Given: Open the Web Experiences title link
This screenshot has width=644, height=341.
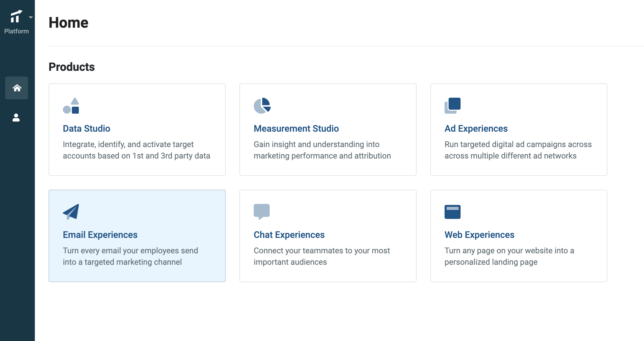Looking at the screenshot, I should [x=479, y=235].
